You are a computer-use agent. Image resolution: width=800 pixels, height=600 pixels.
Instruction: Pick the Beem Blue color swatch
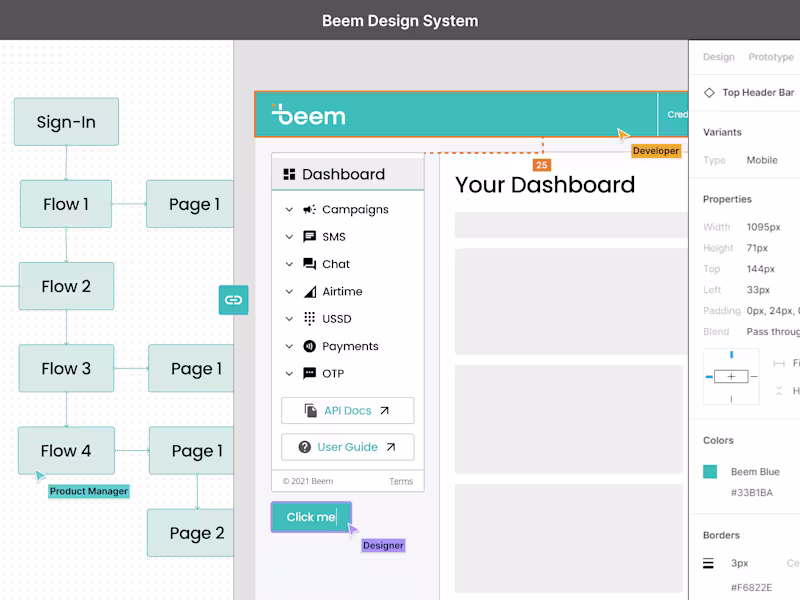(710, 472)
